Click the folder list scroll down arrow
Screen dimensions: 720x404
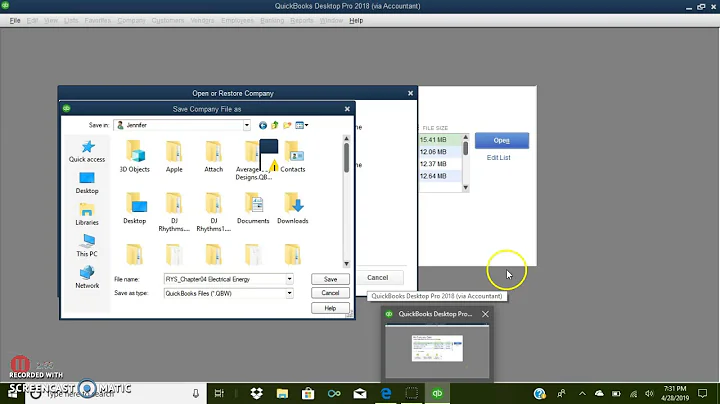[x=347, y=264]
